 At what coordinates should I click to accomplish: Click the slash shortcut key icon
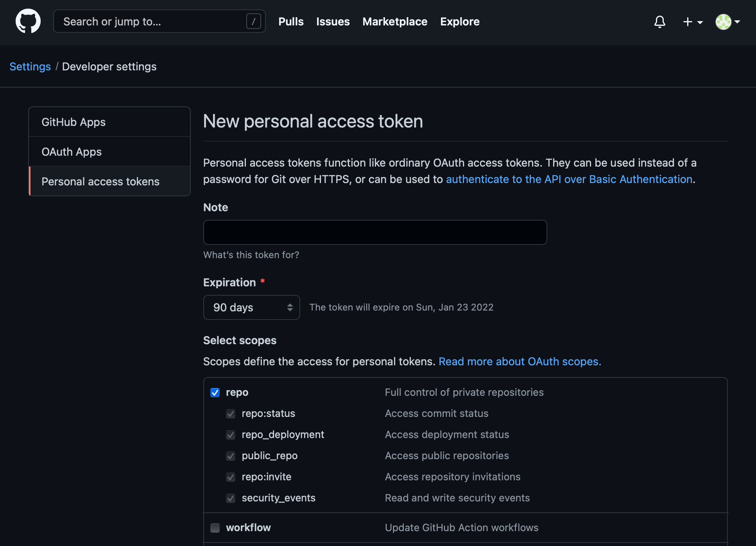click(253, 22)
